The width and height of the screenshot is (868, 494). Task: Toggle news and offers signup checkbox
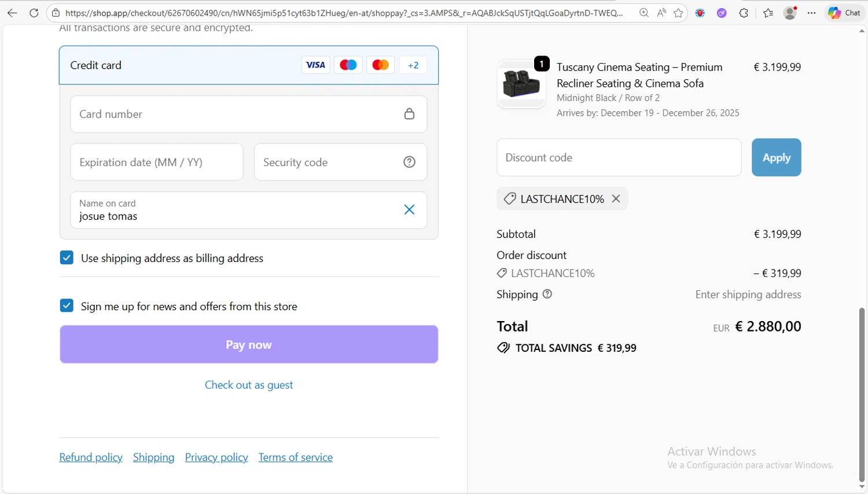pos(67,305)
